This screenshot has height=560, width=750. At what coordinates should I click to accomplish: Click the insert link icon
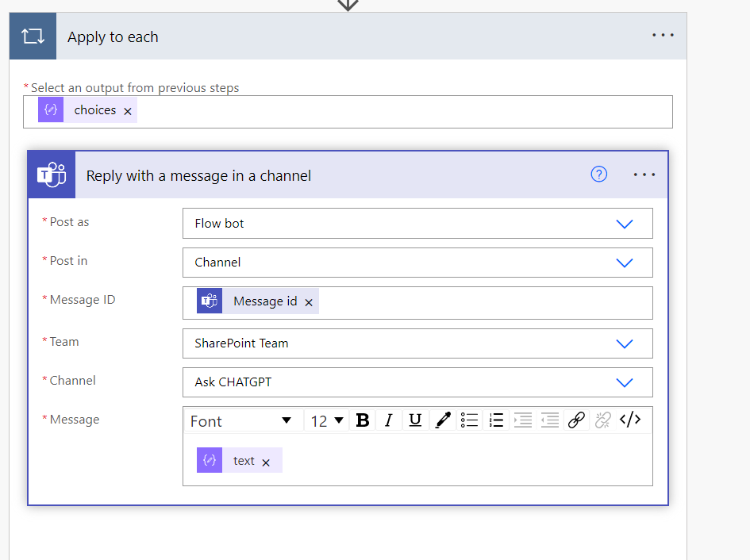[576, 420]
